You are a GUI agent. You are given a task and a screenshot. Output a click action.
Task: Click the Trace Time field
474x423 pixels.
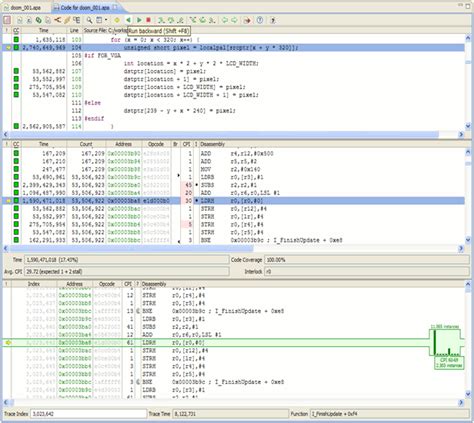coord(231,414)
